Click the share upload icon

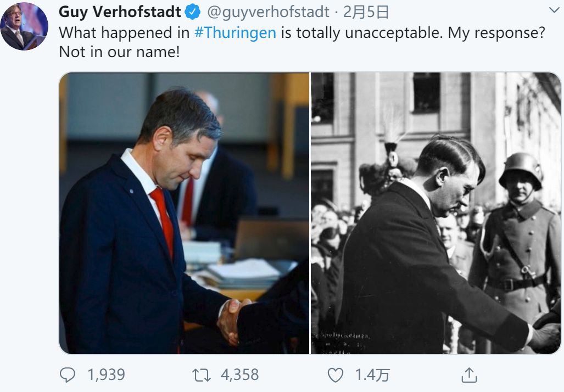(468, 376)
